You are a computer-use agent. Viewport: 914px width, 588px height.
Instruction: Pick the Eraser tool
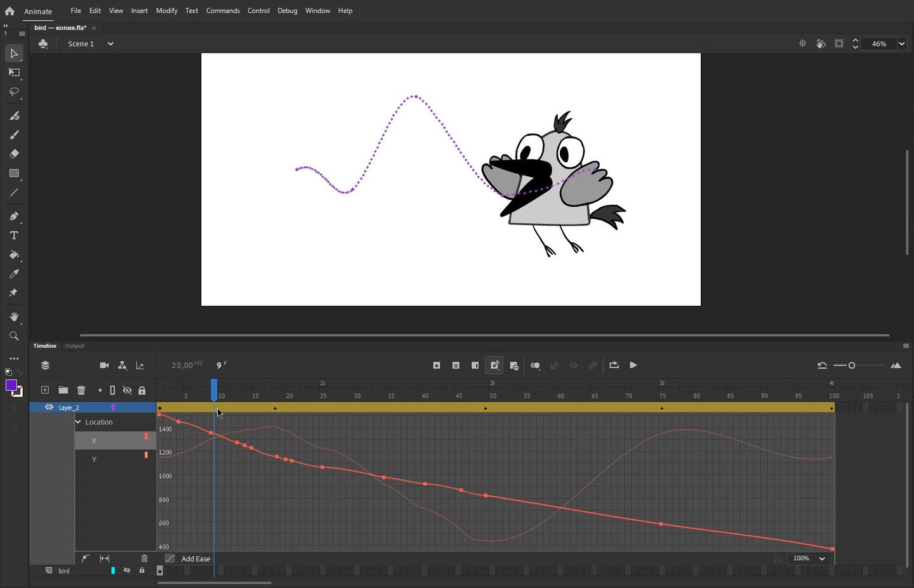coord(14,154)
